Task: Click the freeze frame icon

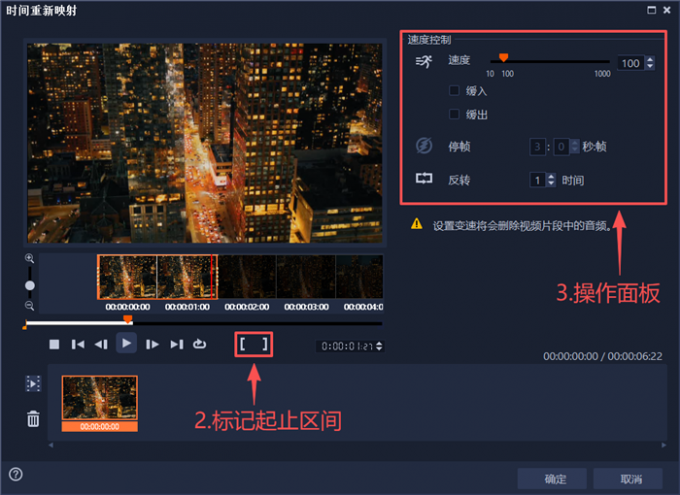Action: [424, 146]
